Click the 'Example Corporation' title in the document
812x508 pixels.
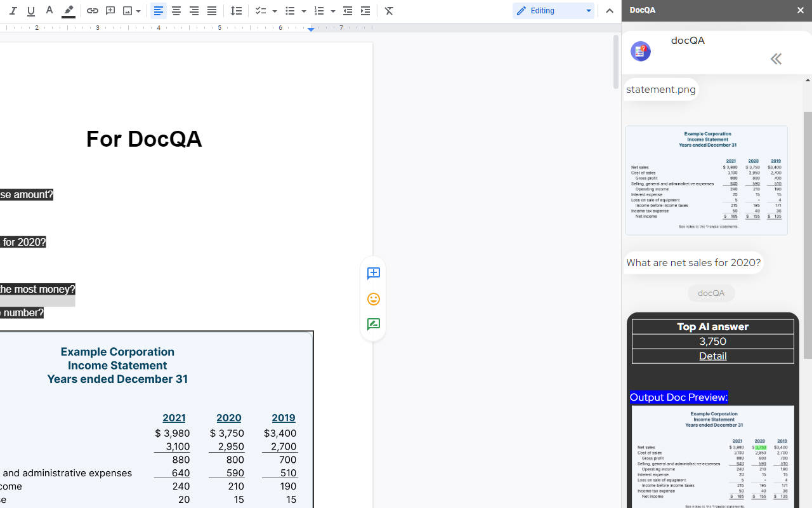[x=117, y=352]
